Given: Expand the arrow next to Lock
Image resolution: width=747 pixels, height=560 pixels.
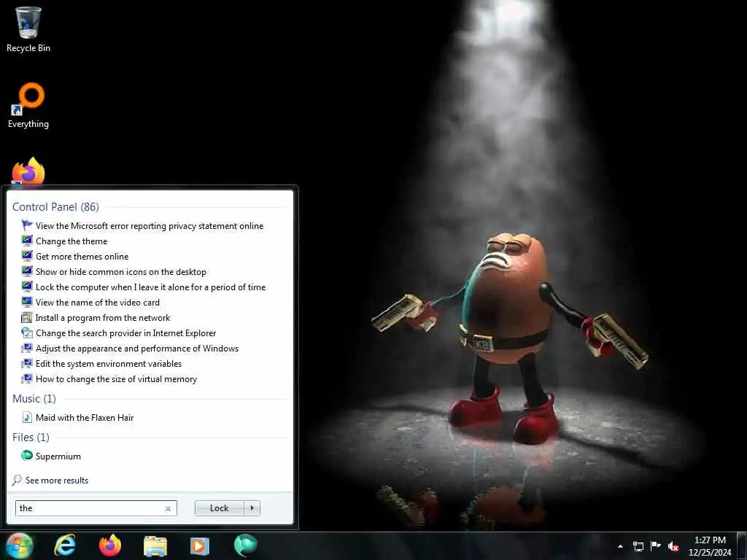Looking at the screenshot, I should point(252,508).
